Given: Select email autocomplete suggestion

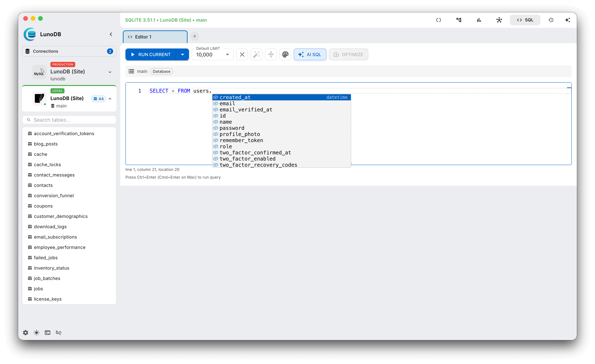Looking at the screenshot, I should point(281,104).
